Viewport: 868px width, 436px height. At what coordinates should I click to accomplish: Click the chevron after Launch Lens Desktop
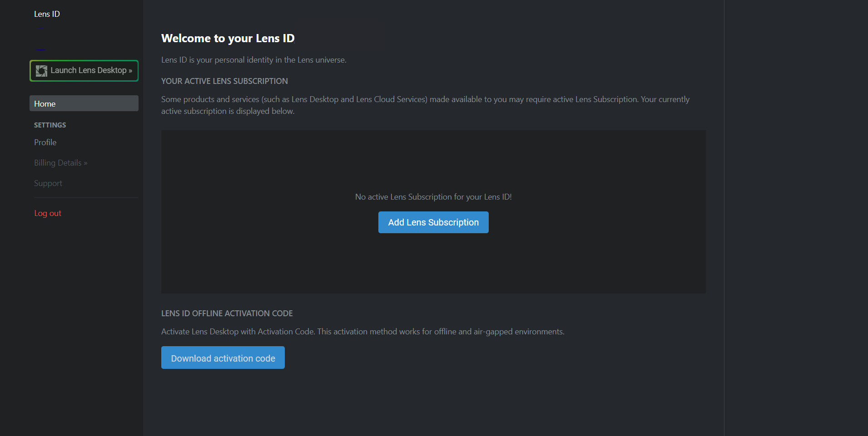130,70
